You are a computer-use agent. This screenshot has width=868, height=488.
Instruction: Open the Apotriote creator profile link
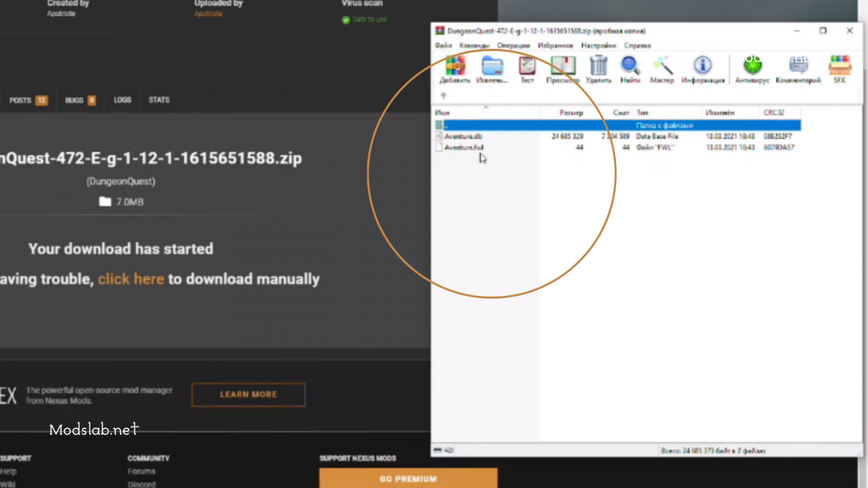tap(61, 14)
